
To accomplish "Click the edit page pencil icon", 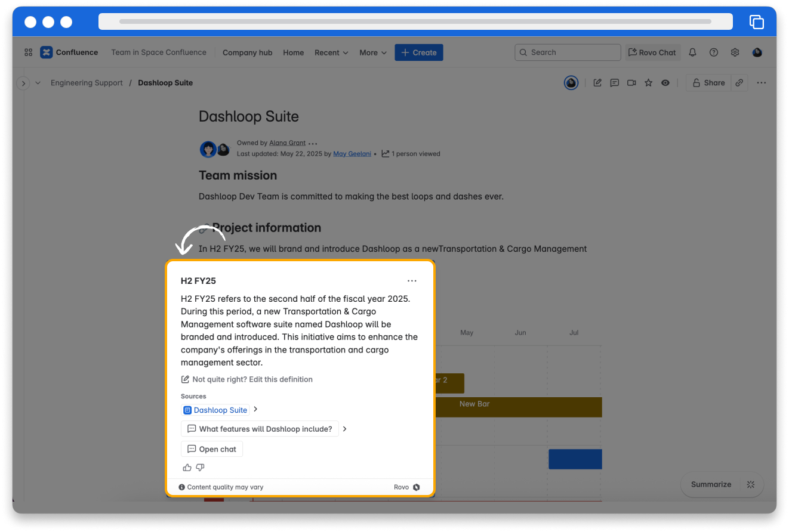I will tap(597, 83).
